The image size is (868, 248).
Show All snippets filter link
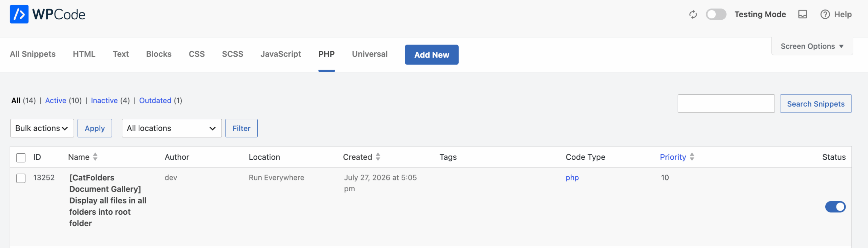click(x=16, y=101)
